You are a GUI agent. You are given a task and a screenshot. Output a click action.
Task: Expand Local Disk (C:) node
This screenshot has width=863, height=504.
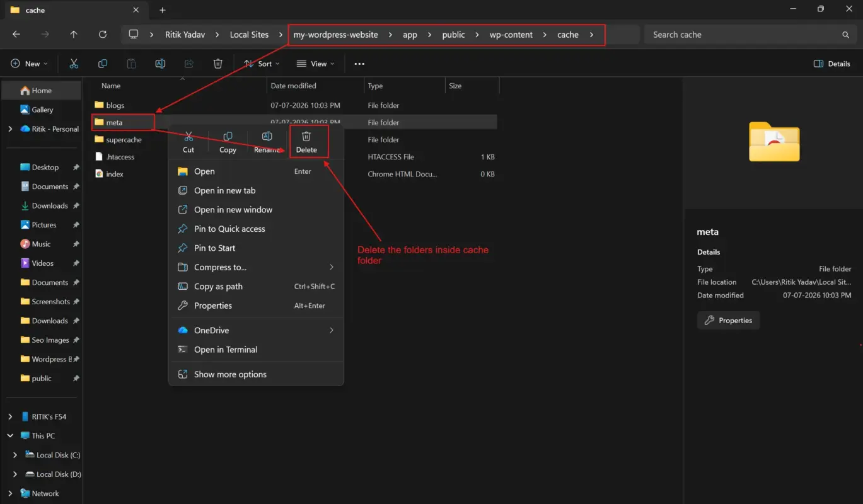pos(15,455)
